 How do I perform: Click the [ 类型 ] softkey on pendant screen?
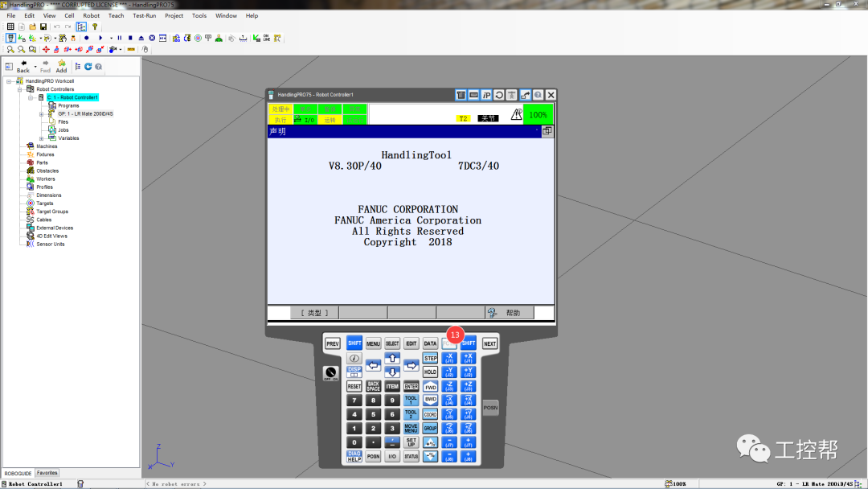(314, 313)
